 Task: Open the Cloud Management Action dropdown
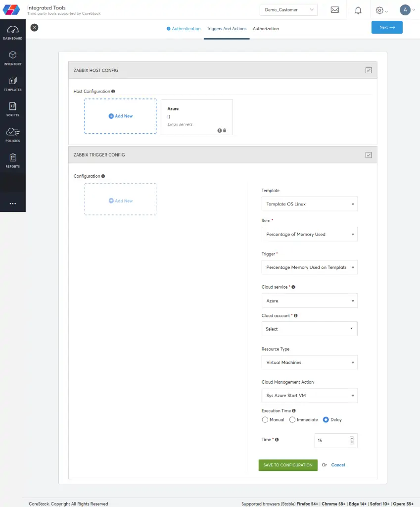310,396
